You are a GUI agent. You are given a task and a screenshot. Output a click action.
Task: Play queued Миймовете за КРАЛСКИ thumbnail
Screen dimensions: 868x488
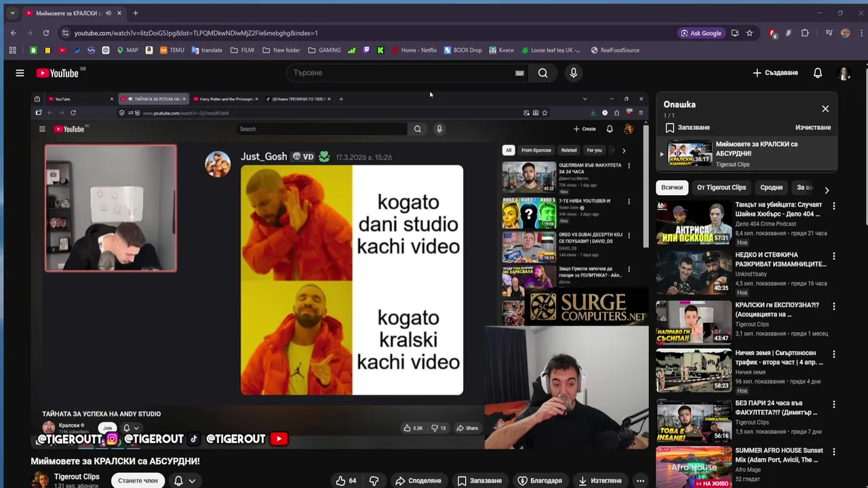690,154
